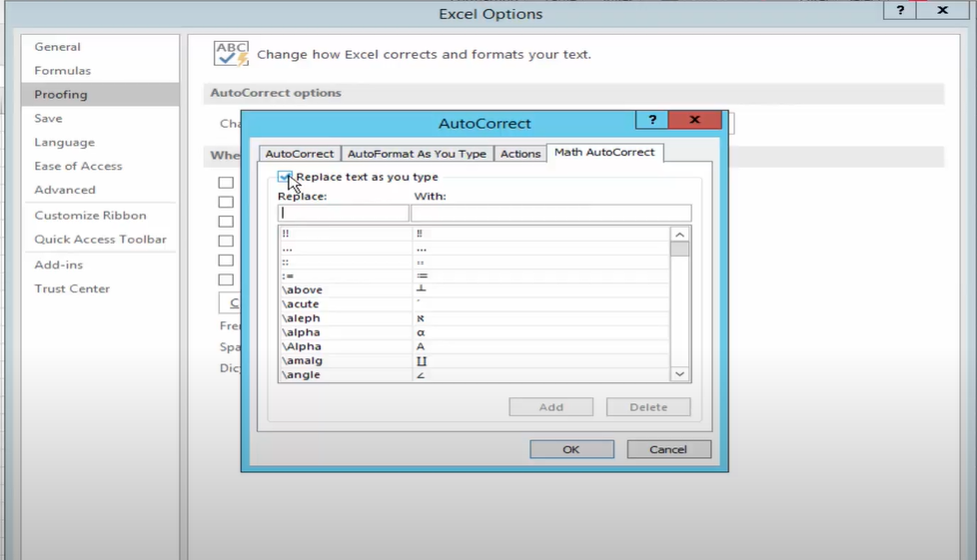
Task: Click the AutoCorrect dialog help question mark
Action: 651,120
